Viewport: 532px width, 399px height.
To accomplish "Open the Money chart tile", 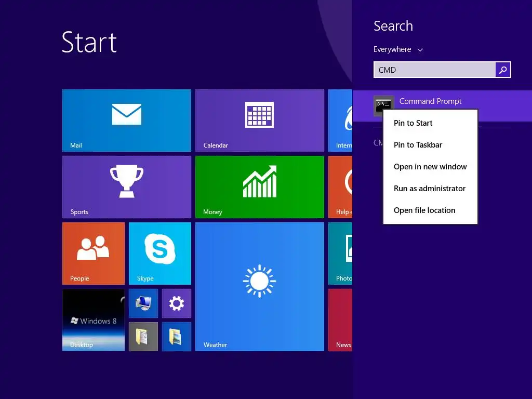I will pos(260,187).
